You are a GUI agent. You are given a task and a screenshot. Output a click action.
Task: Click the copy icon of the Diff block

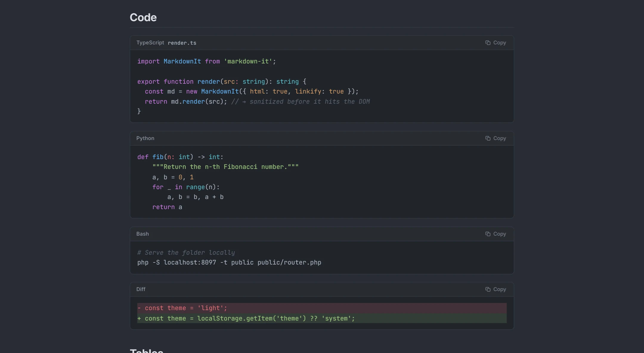[488, 289]
